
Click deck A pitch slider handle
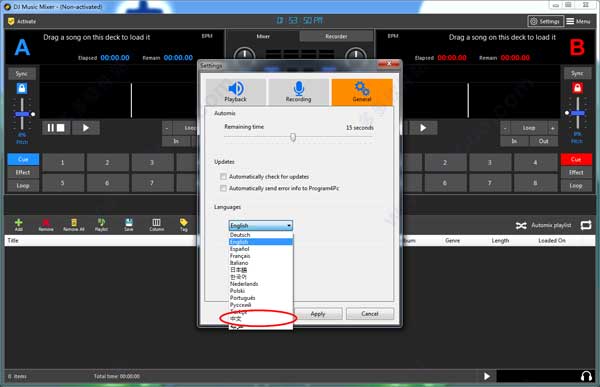[22, 114]
